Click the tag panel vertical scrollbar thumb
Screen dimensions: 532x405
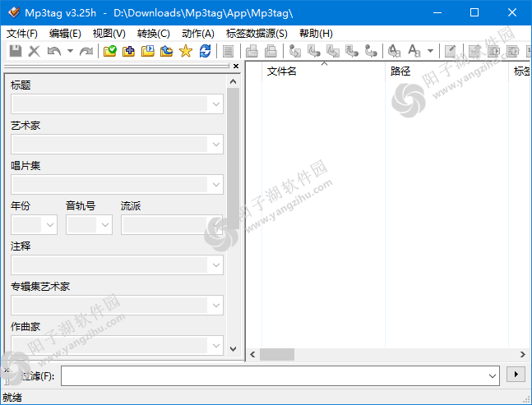[233, 159]
